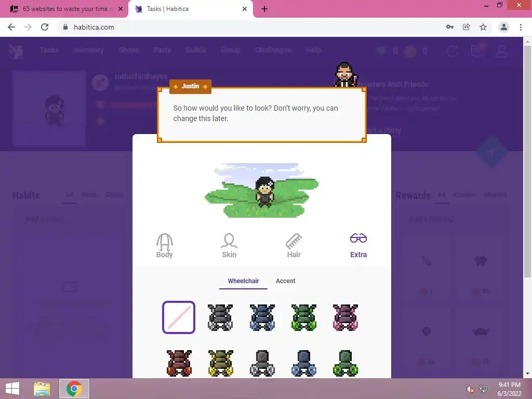This screenshot has height=399, width=532.
Task: Click the sync refresh icon in Habitica header
Action: 452,51
